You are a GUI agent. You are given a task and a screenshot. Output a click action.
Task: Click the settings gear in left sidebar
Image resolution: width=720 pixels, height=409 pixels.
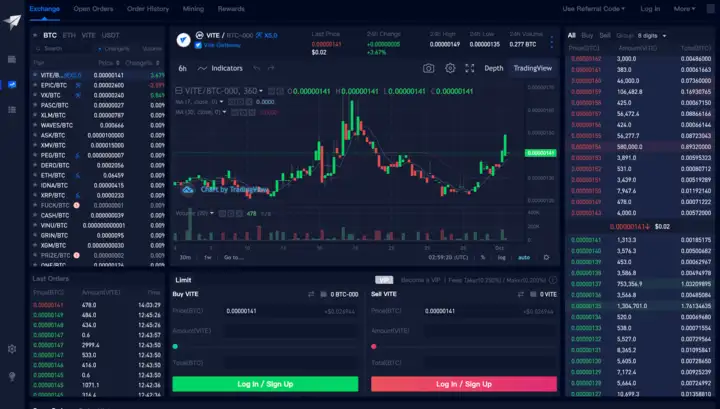tap(11, 349)
